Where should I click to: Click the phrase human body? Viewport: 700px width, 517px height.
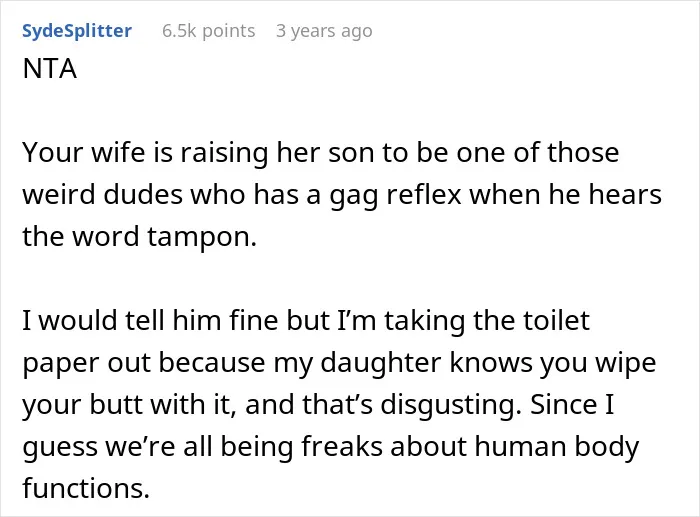557,447
